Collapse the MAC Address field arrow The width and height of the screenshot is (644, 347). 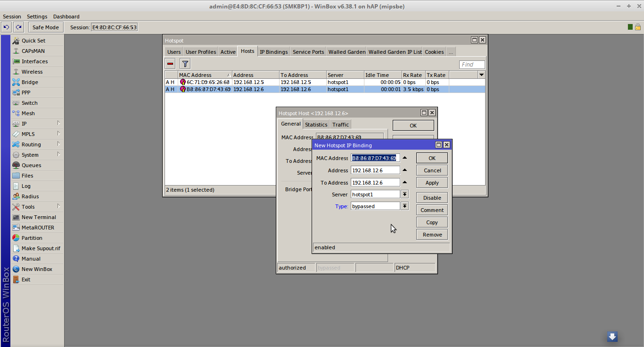405,158
